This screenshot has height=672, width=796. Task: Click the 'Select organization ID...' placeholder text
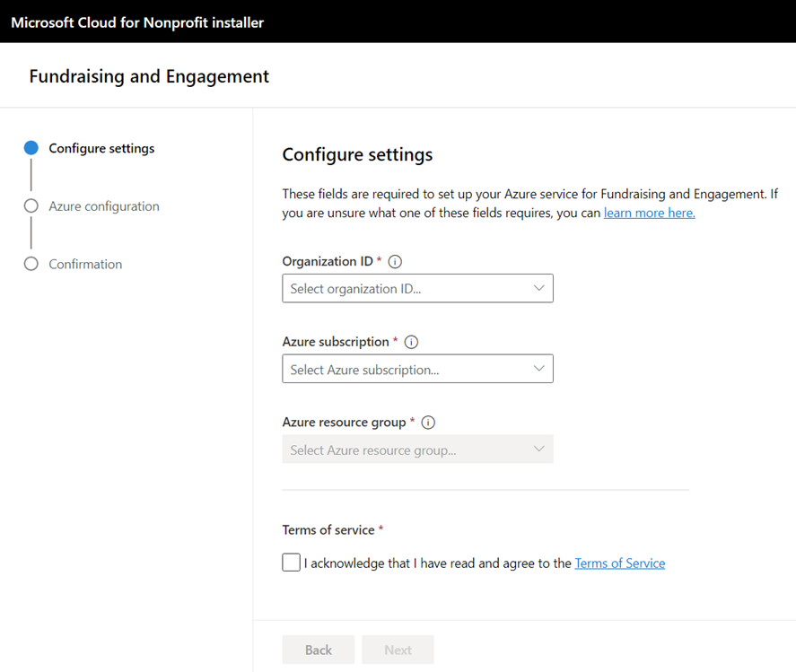point(355,289)
